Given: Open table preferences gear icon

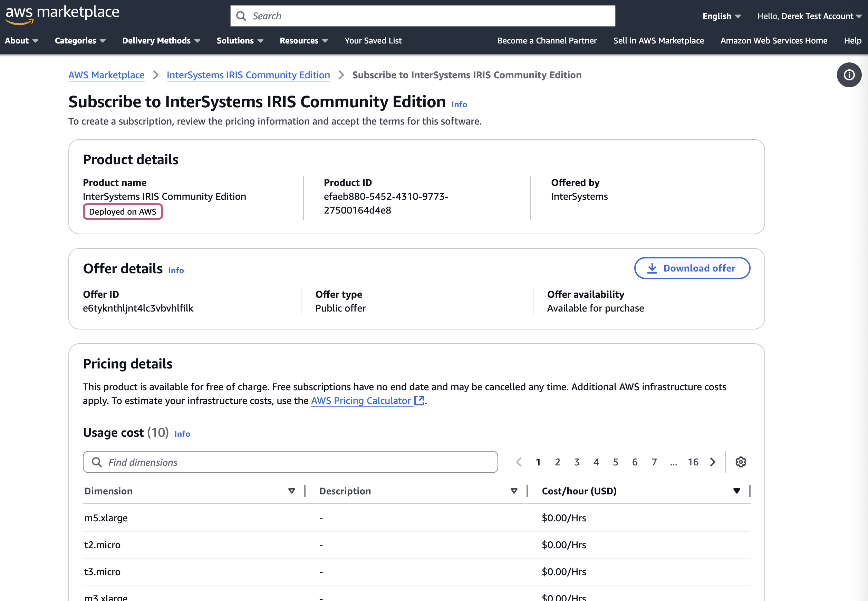Looking at the screenshot, I should (741, 462).
